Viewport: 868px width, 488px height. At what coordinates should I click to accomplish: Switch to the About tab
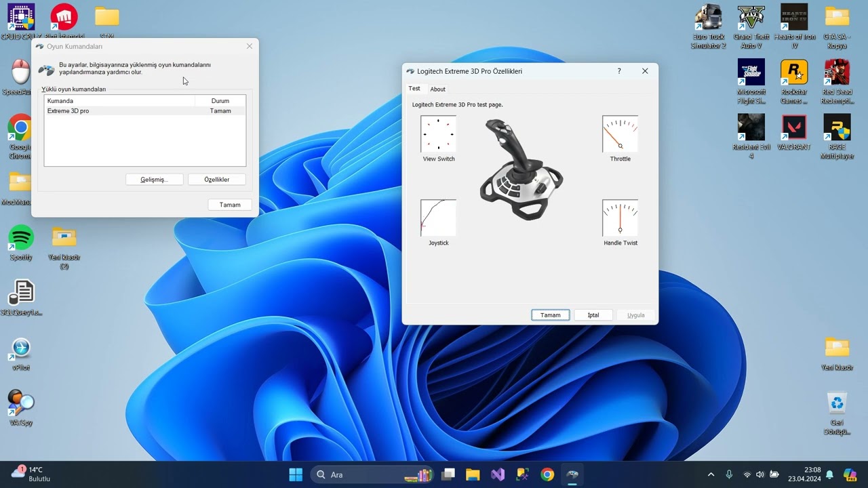[x=438, y=89]
